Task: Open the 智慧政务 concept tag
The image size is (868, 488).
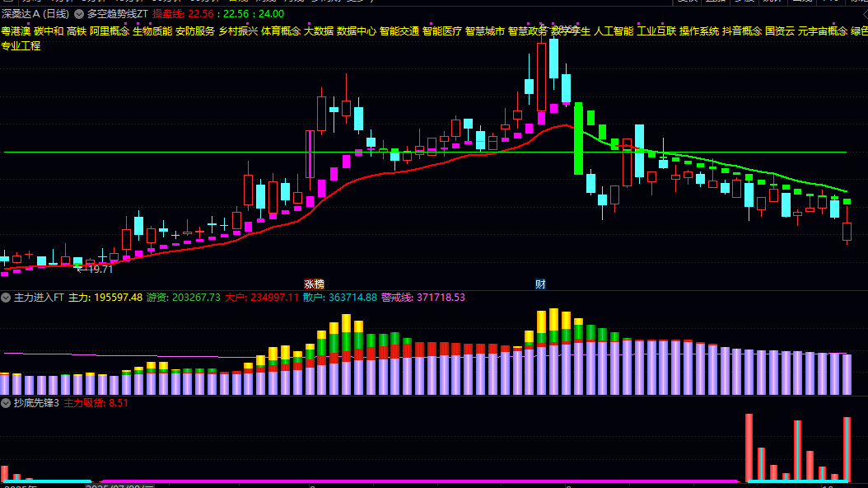Action: click(528, 31)
